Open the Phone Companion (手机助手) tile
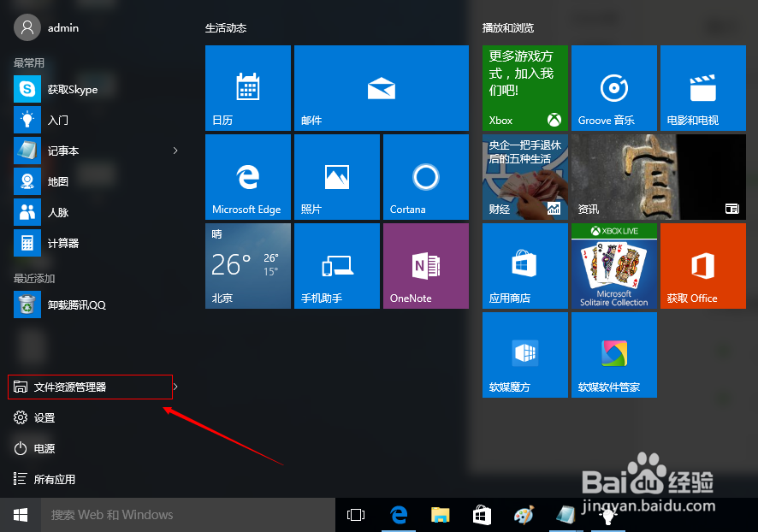 click(337, 266)
